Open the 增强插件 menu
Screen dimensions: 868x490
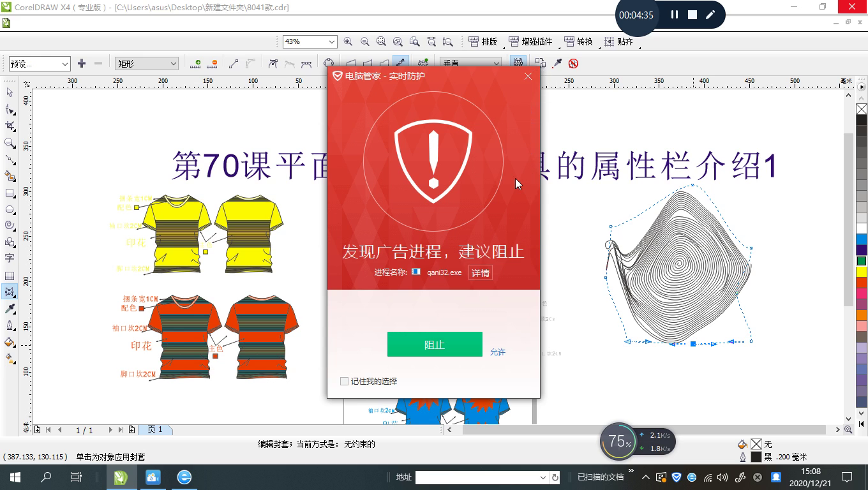(x=531, y=41)
